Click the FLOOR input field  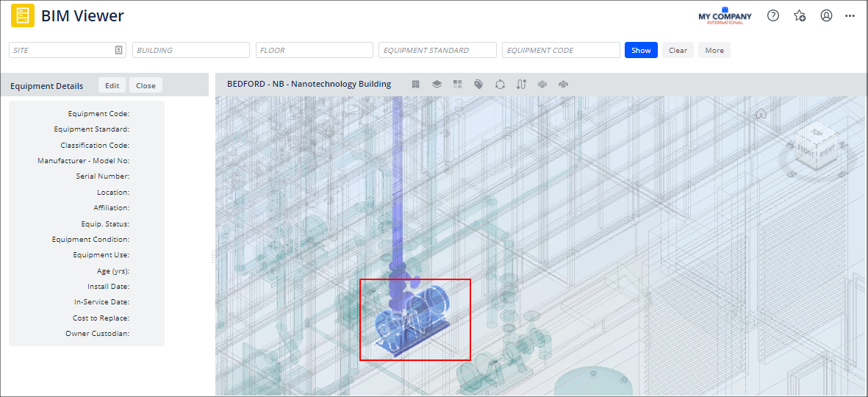(x=315, y=50)
